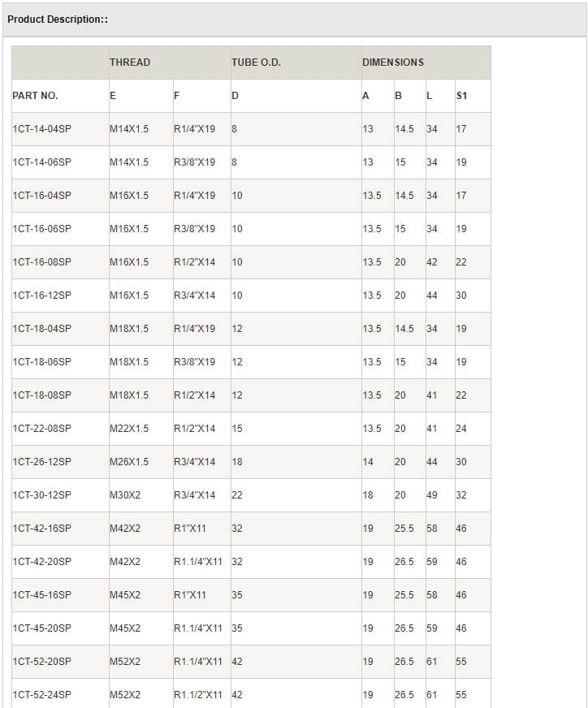
Task: Select the 1CT-16-08SP row label
Action: coord(42,262)
